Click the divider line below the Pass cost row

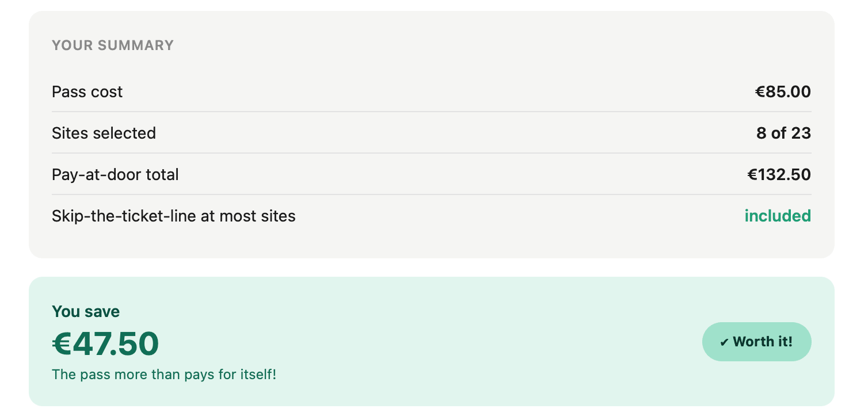(x=432, y=112)
